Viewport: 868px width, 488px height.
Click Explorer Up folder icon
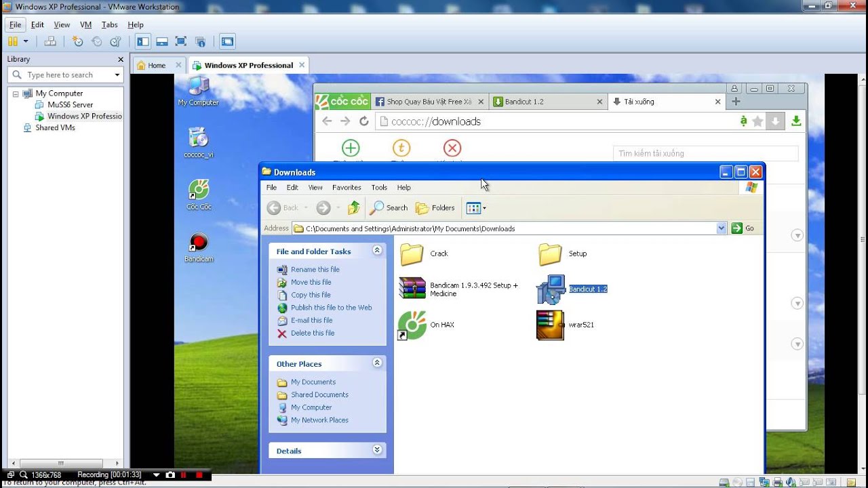point(354,208)
